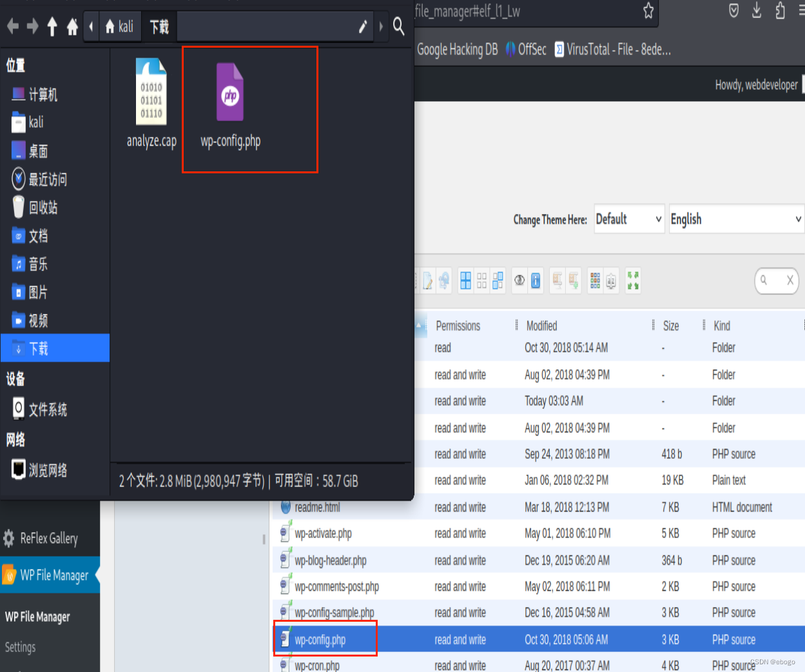Open search in the file browser

399,26
